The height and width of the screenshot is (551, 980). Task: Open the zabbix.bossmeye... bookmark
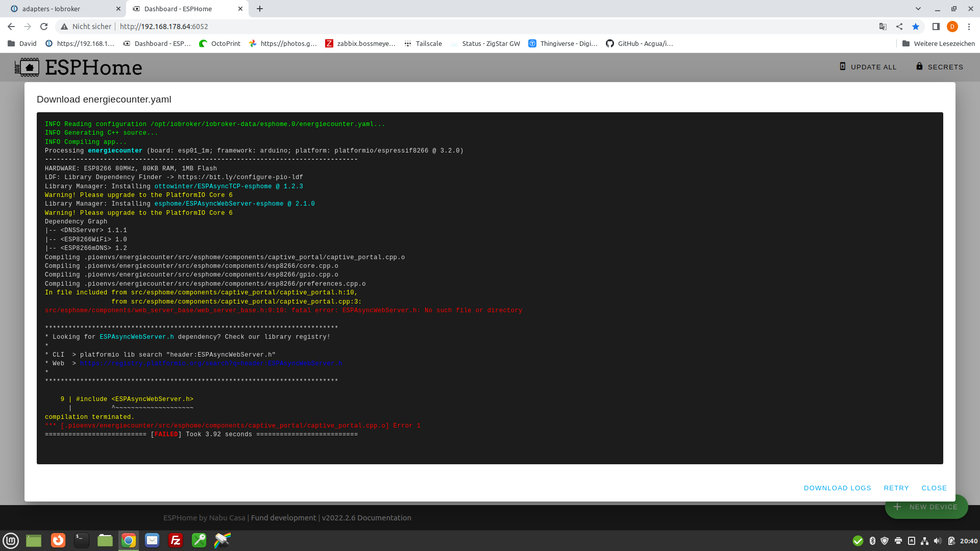[360, 43]
